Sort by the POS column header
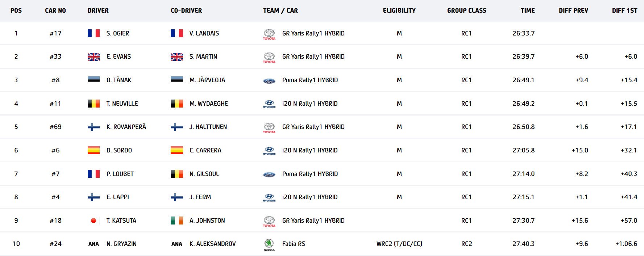 (16, 11)
